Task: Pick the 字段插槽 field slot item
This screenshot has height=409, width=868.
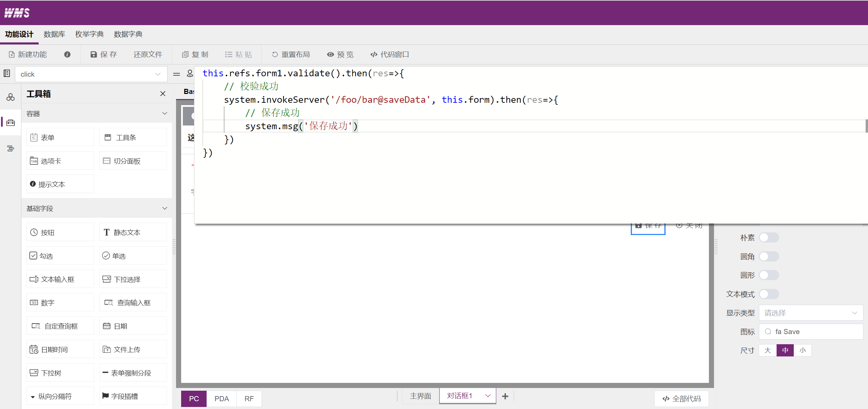Action: click(x=133, y=396)
